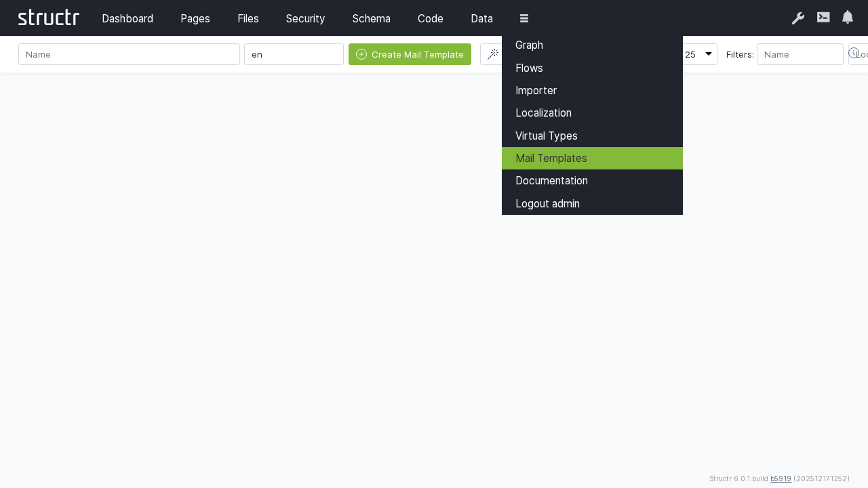Open the configuration wrench icon
This screenshot has height=488, width=868.
click(798, 18)
